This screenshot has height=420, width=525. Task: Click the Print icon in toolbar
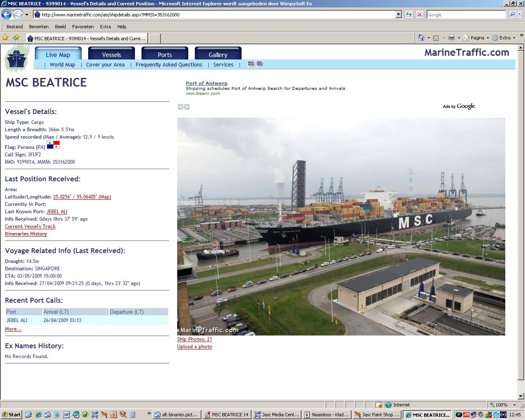451,38
